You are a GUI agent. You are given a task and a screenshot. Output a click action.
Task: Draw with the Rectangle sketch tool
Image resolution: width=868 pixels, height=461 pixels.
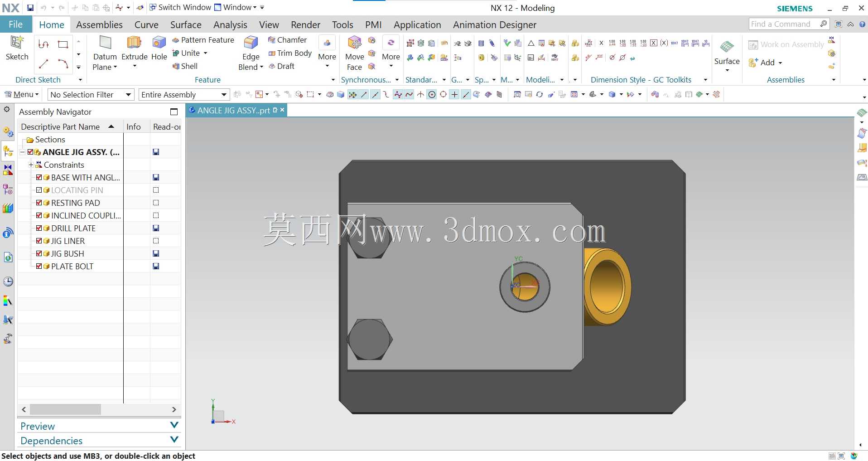63,44
